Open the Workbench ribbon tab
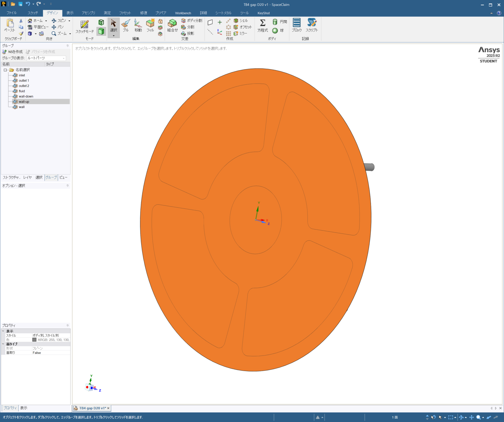The width and height of the screenshot is (504, 422). coord(183,13)
